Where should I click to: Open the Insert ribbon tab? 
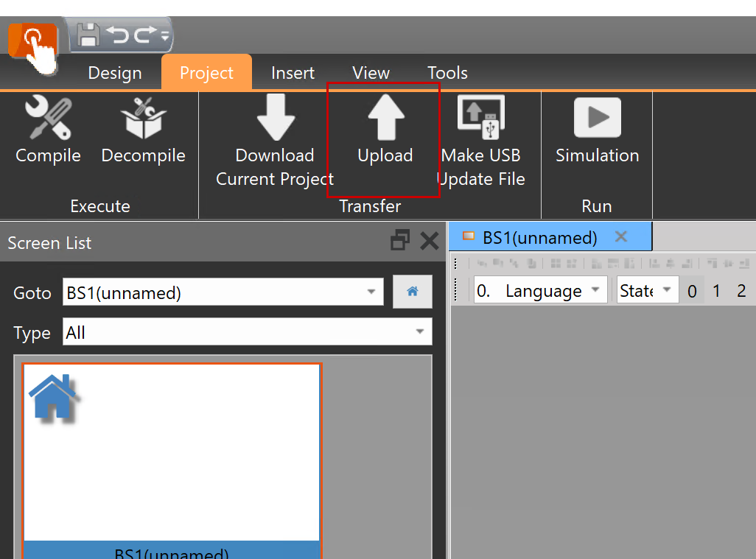[x=293, y=73]
